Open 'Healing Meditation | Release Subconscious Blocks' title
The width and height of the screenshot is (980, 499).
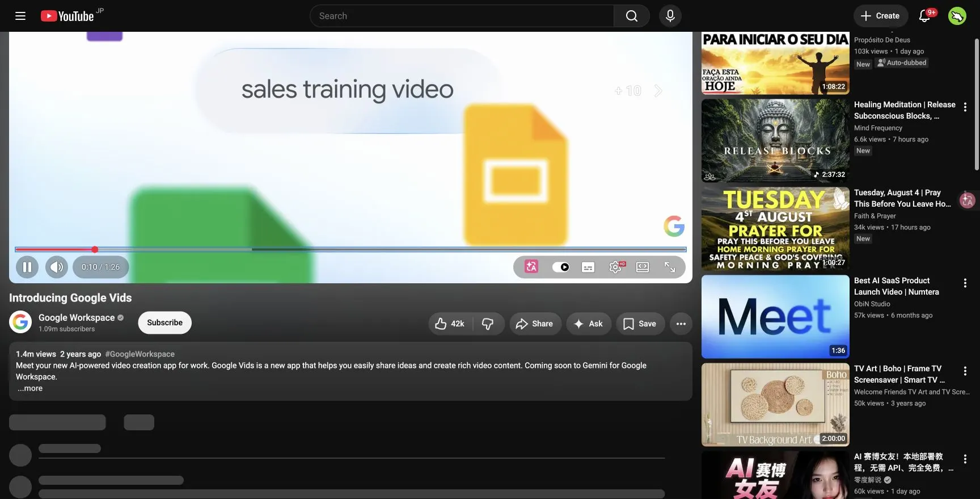(x=905, y=110)
